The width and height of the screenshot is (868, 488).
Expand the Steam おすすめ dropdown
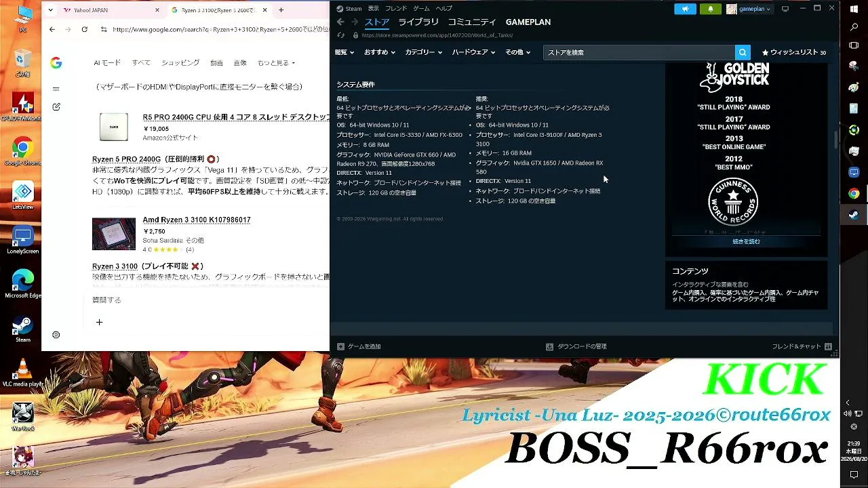(x=380, y=52)
